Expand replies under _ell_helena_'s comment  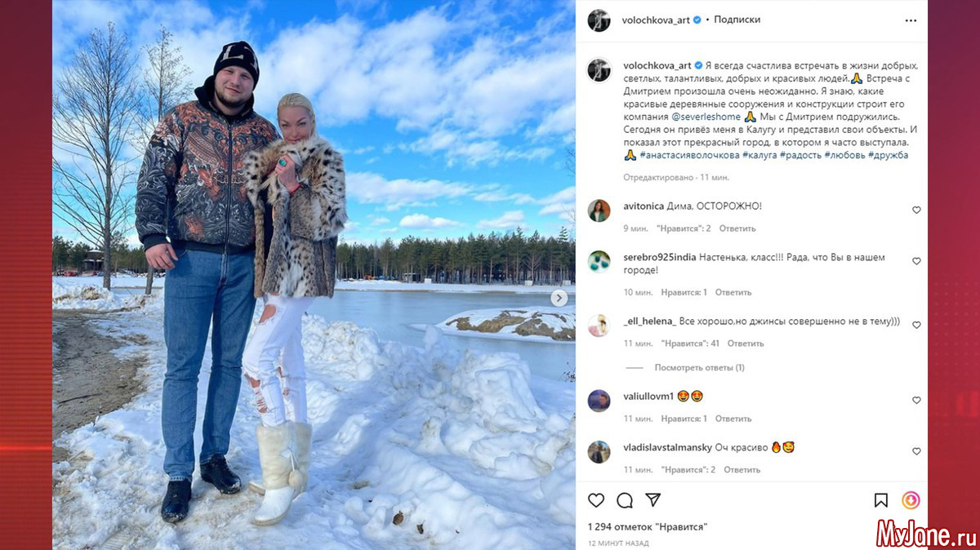(699, 368)
